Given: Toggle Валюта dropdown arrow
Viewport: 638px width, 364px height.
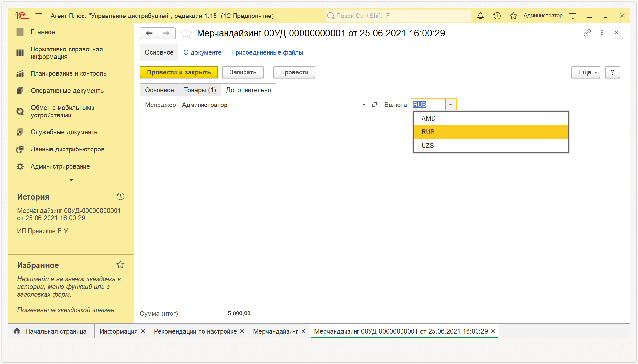Looking at the screenshot, I should [450, 105].
